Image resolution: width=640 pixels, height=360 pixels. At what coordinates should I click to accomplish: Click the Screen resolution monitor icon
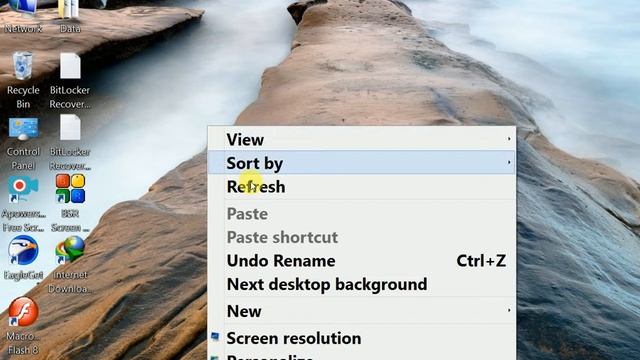(x=215, y=337)
